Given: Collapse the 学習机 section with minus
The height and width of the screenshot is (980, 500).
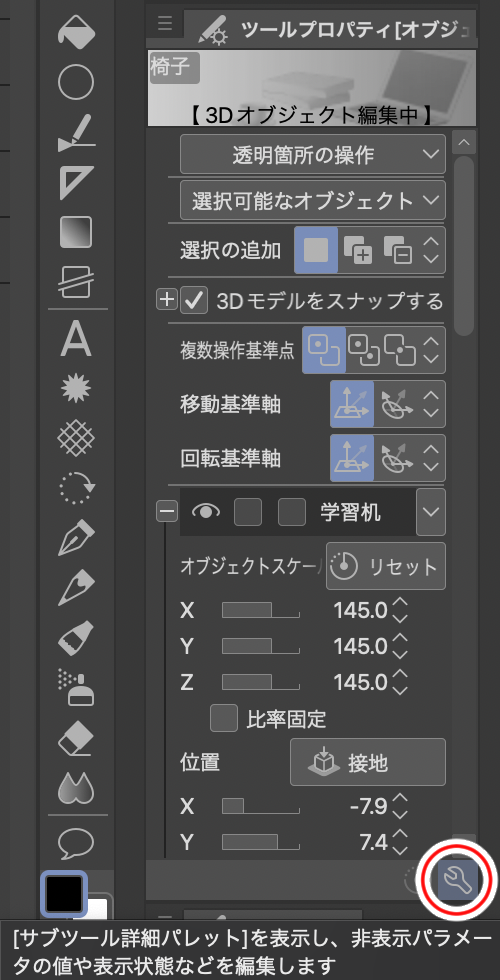Looking at the screenshot, I should 166,512.
